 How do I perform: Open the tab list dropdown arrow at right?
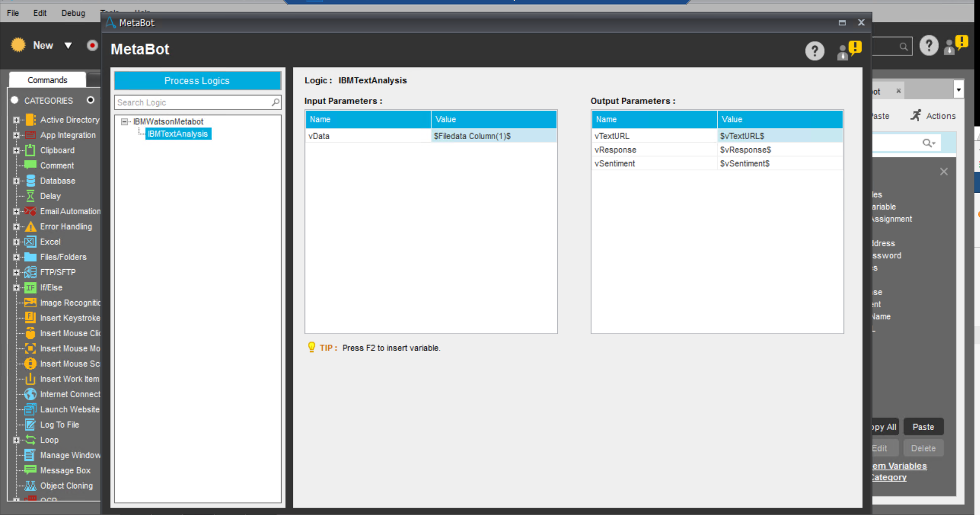pos(959,90)
